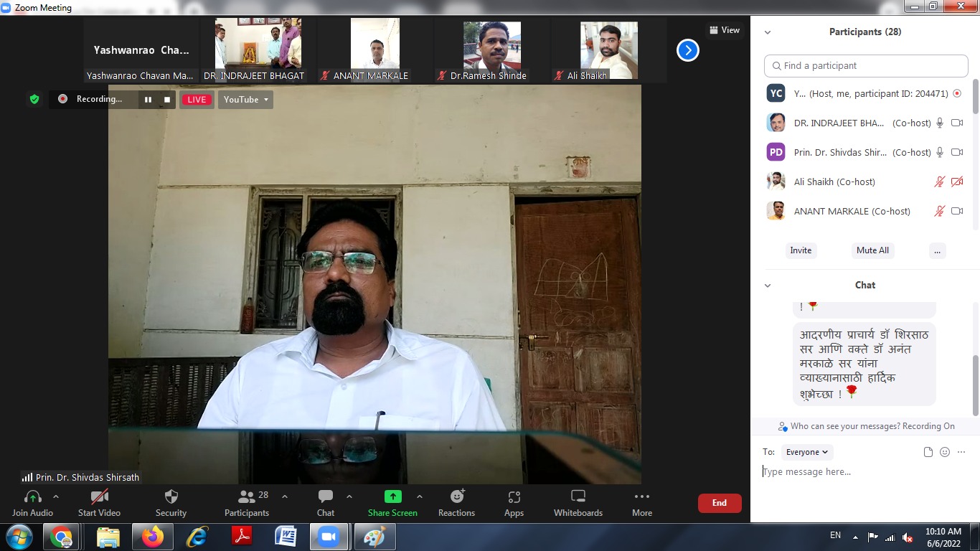Select Ali Shaikh video thumbnail
The height and width of the screenshot is (551, 980).
609,50
